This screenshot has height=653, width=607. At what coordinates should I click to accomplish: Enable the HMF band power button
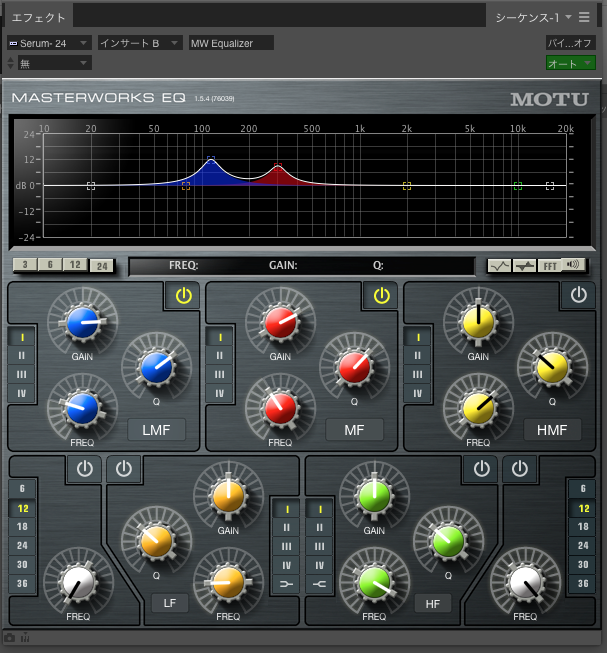578,295
